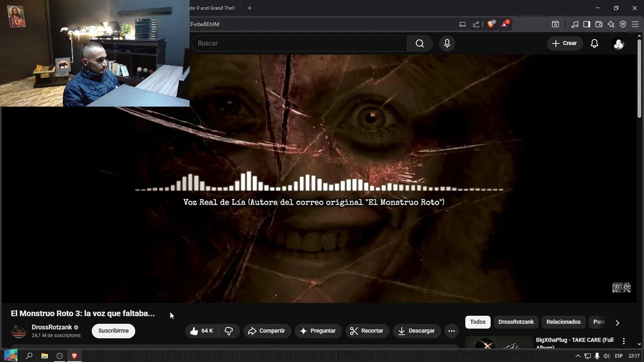Click the 24,1 M de suscriptores text

[x=56, y=335]
